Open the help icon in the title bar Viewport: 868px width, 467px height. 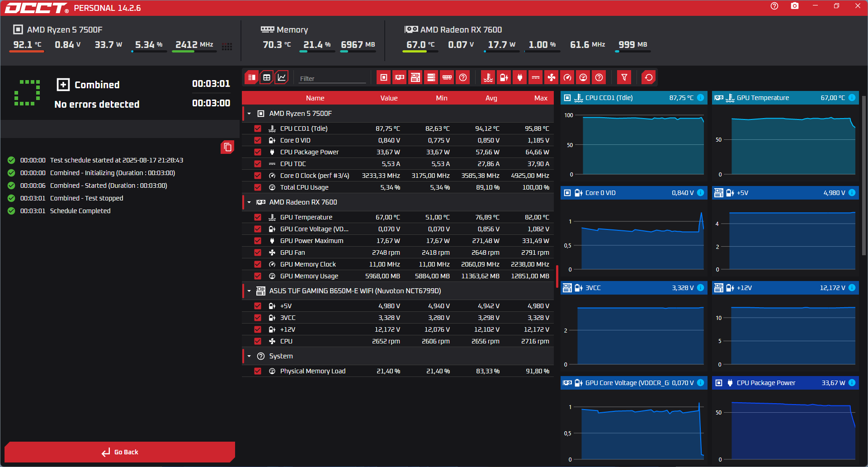(774, 6)
